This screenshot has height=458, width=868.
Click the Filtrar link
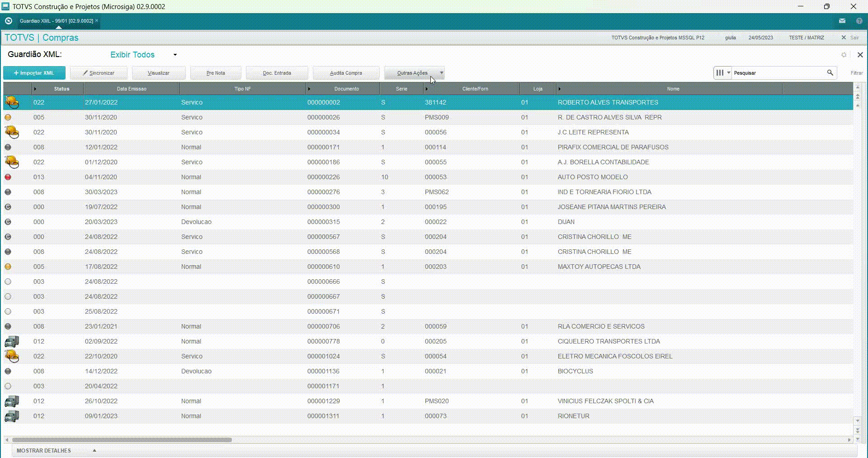pyautogui.click(x=857, y=73)
